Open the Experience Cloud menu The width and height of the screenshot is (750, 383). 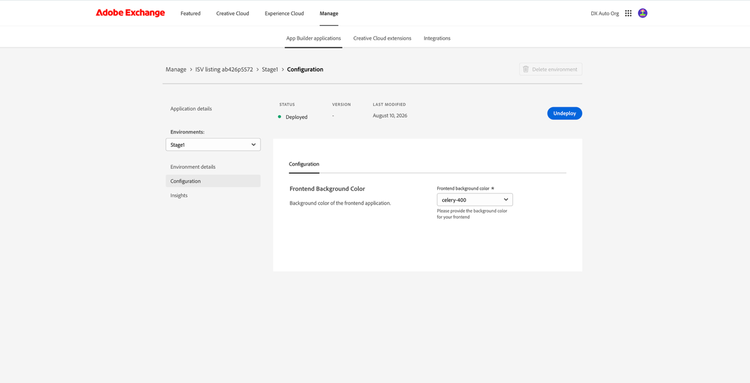tap(284, 13)
